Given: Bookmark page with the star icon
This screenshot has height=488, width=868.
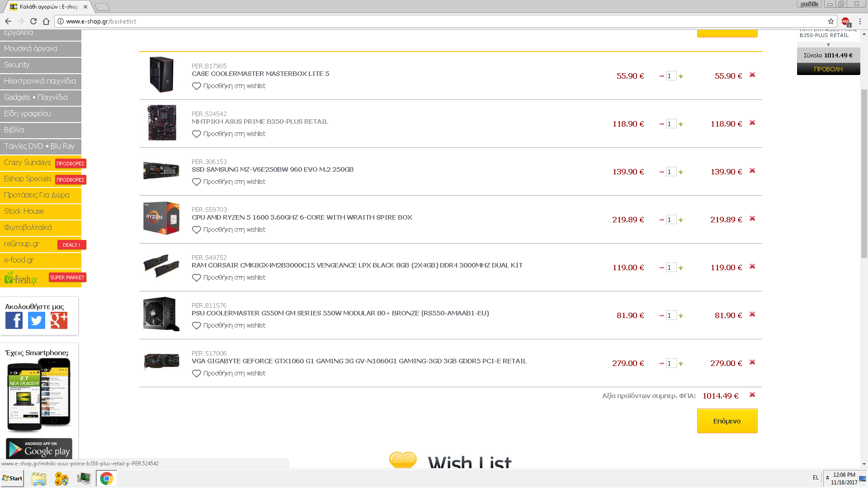Looking at the screenshot, I should (830, 21).
